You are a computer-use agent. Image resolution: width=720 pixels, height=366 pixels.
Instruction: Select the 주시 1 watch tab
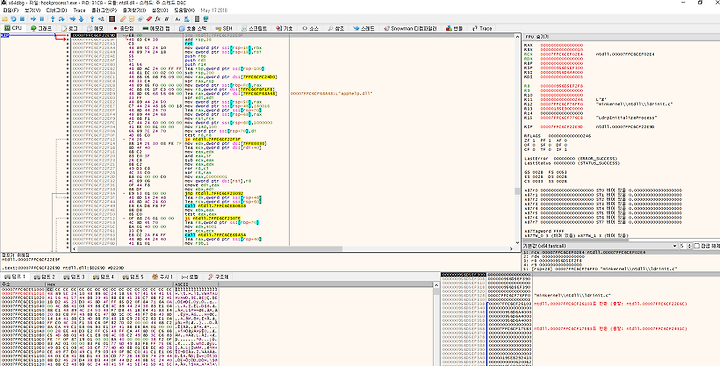coord(162,277)
